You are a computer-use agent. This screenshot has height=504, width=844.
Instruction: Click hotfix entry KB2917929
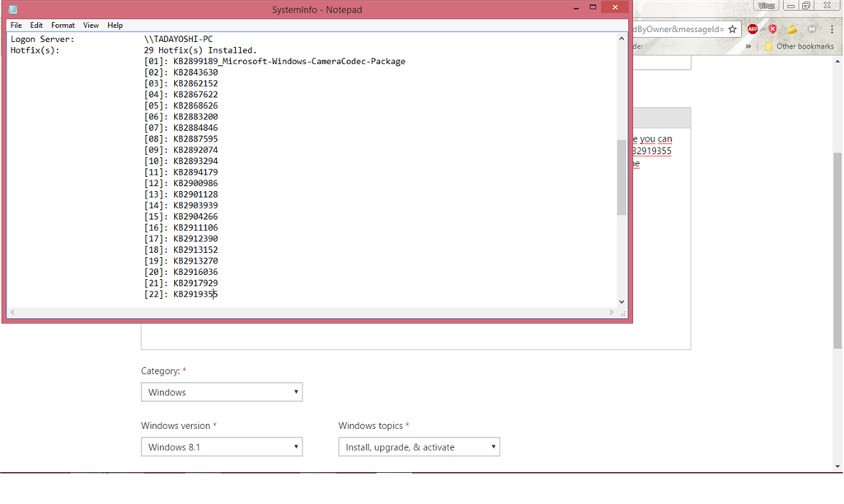195,283
